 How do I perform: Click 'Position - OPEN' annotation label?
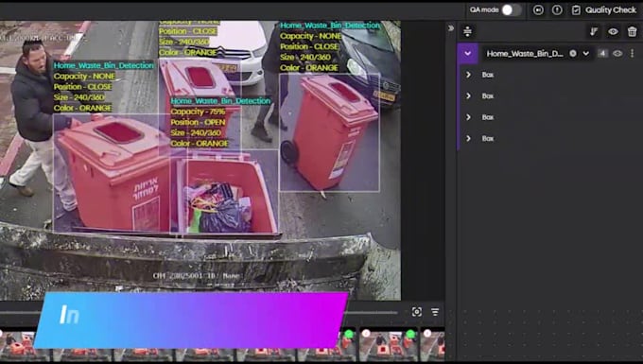(x=198, y=122)
